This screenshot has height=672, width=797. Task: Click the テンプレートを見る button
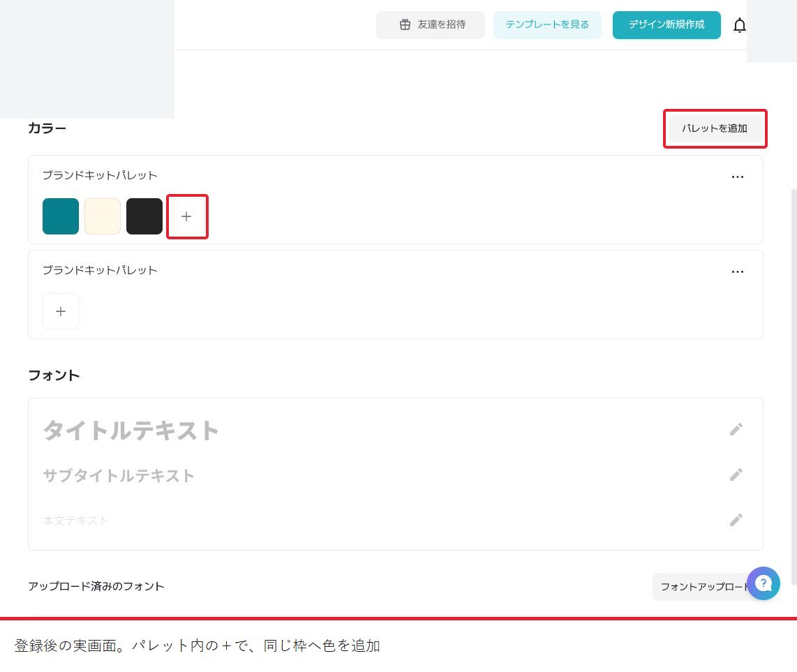pyautogui.click(x=547, y=25)
